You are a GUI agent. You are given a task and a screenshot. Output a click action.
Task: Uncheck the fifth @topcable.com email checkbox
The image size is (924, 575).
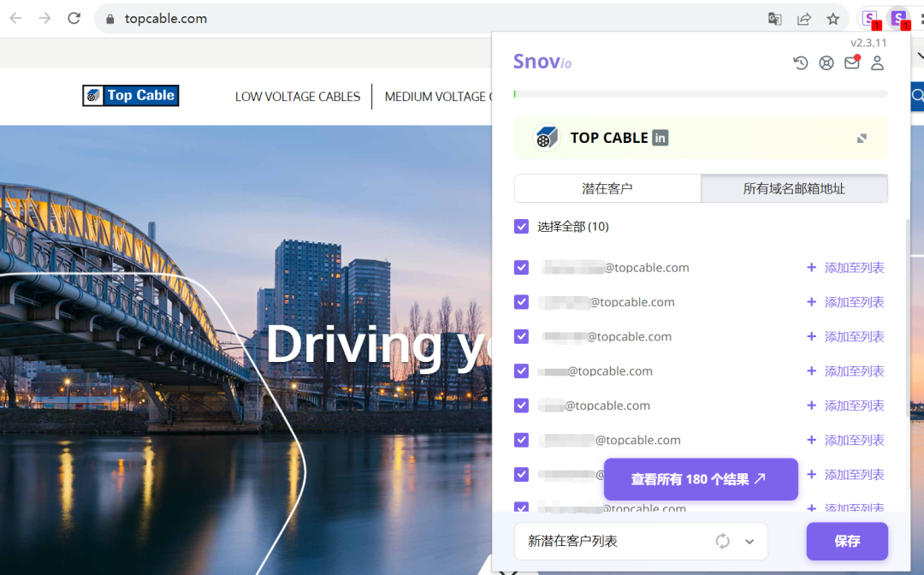[522, 406]
